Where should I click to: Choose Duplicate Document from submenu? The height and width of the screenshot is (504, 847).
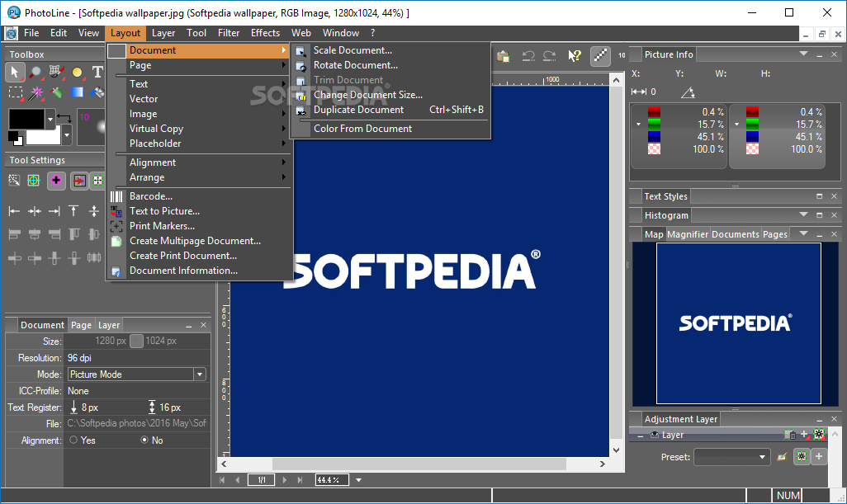click(x=390, y=110)
